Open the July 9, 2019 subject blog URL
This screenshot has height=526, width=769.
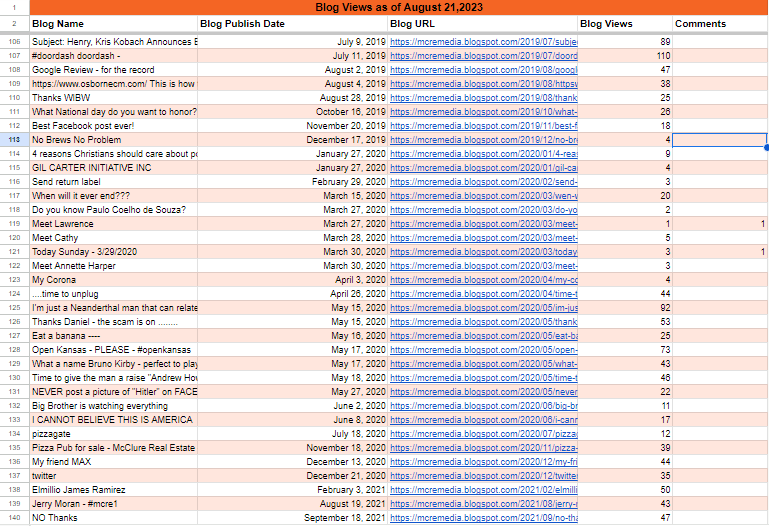click(x=484, y=42)
